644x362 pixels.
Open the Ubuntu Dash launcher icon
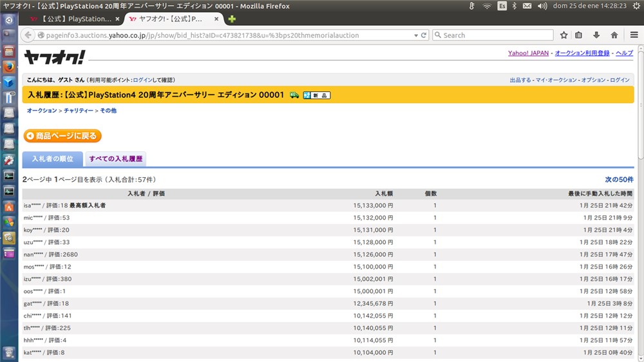pos(9,20)
